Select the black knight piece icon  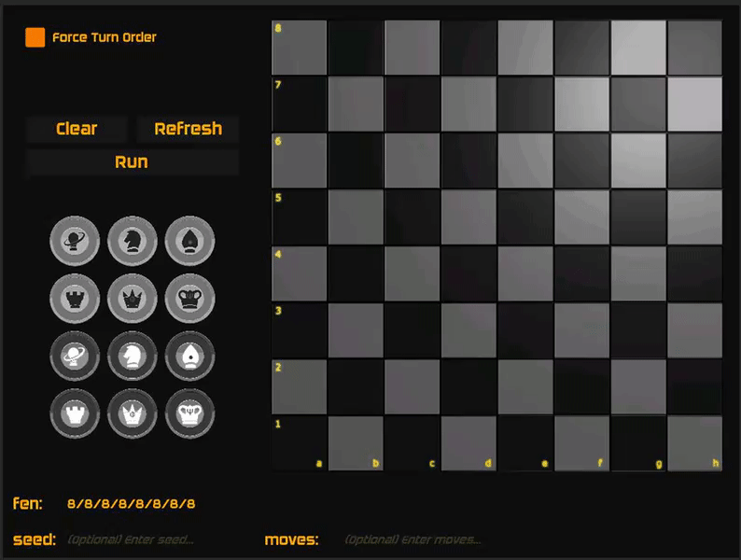[132, 240]
